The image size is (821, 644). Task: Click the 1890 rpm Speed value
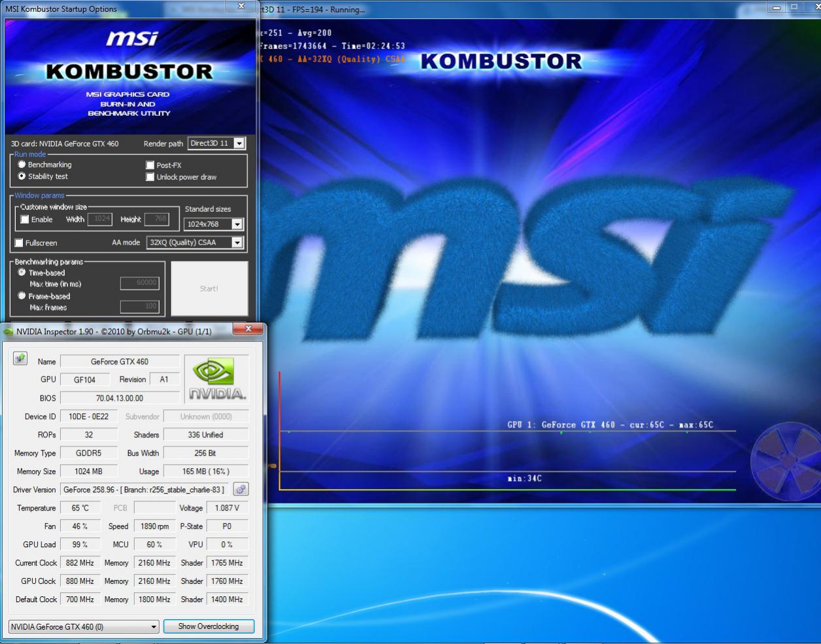coord(155,526)
